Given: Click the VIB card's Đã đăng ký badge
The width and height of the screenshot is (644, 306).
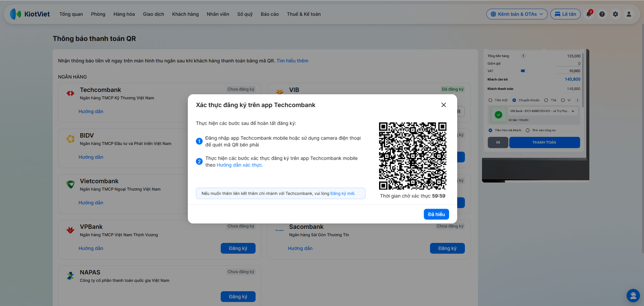Looking at the screenshot, I should pyautogui.click(x=452, y=89).
